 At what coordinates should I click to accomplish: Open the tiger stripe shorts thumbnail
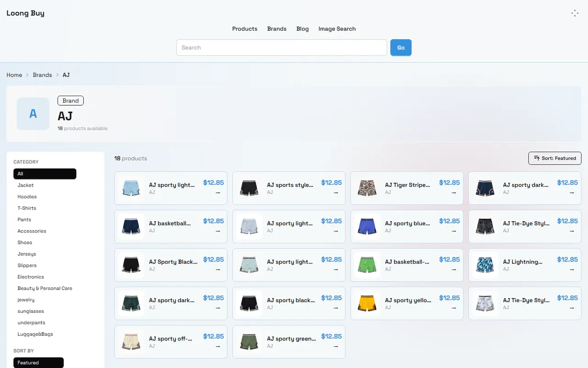(367, 188)
